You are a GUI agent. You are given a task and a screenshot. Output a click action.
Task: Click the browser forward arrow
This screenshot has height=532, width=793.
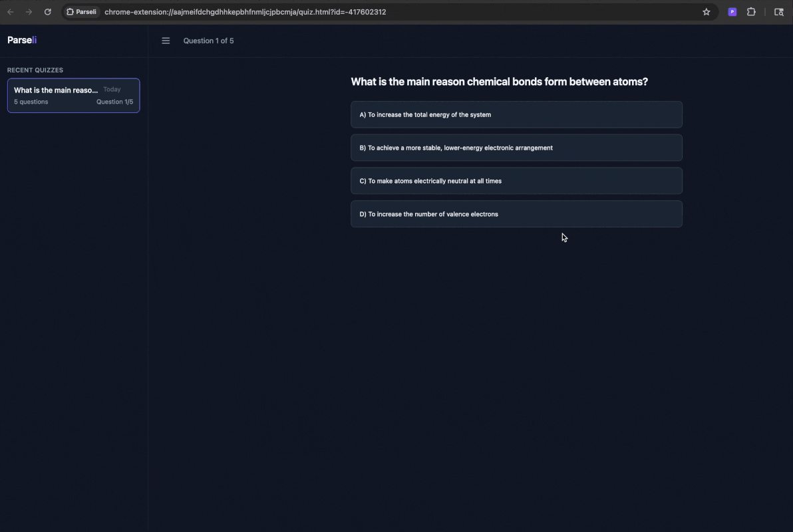point(29,11)
